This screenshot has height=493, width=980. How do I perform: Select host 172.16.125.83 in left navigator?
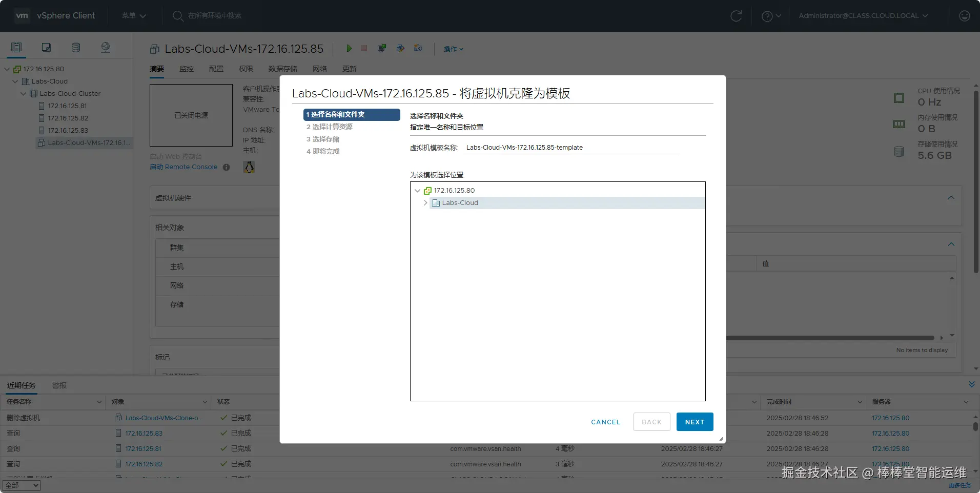[68, 131]
